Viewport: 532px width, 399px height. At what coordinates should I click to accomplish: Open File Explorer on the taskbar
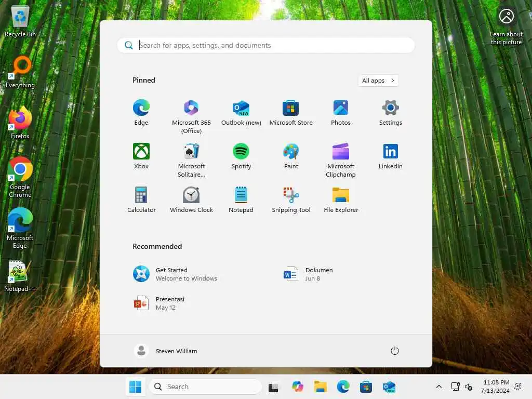[320, 387]
